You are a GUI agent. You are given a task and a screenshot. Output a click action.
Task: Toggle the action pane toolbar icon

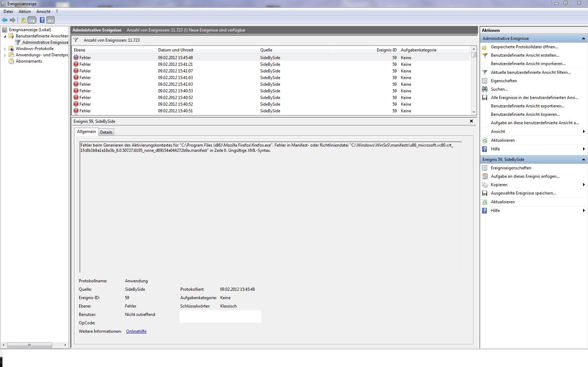coord(51,20)
